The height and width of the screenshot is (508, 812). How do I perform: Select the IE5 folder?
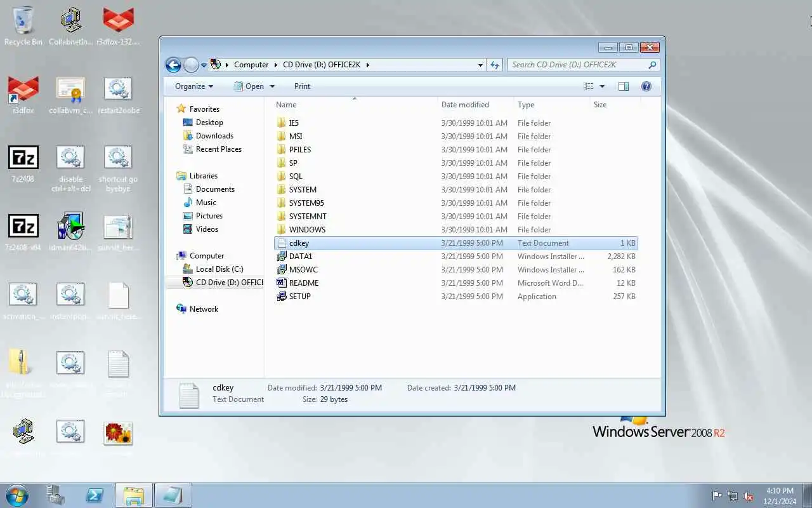(455, 123)
